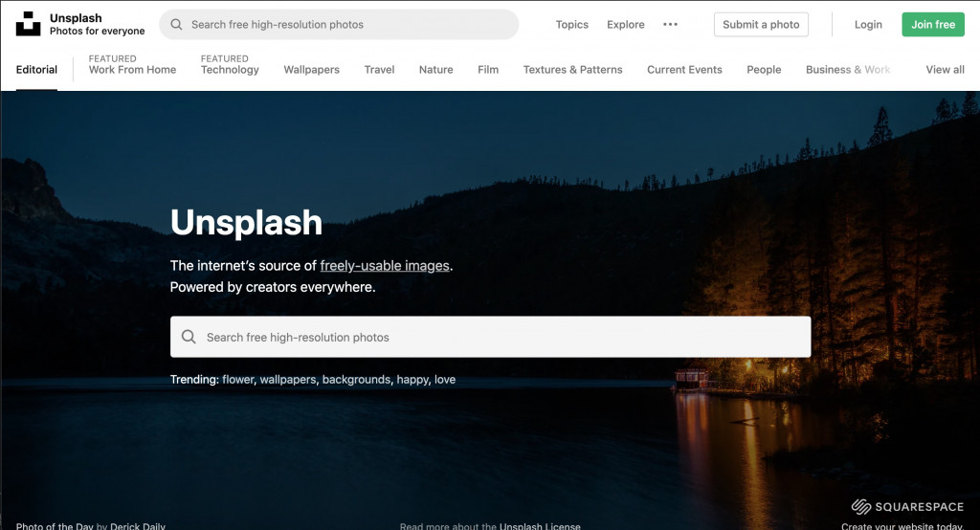This screenshot has height=530, width=980.
Task: Click Submit a photo button
Action: [x=761, y=24]
